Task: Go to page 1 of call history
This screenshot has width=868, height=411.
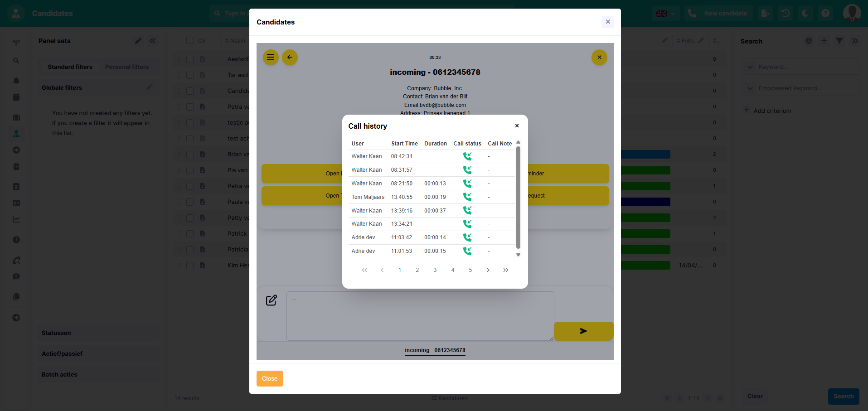Action: (400, 270)
